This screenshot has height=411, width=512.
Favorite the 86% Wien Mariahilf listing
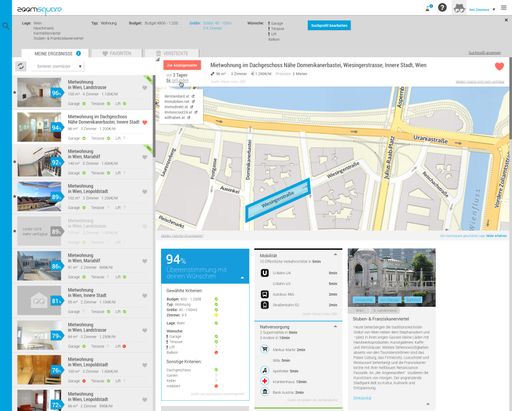[x=145, y=261]
